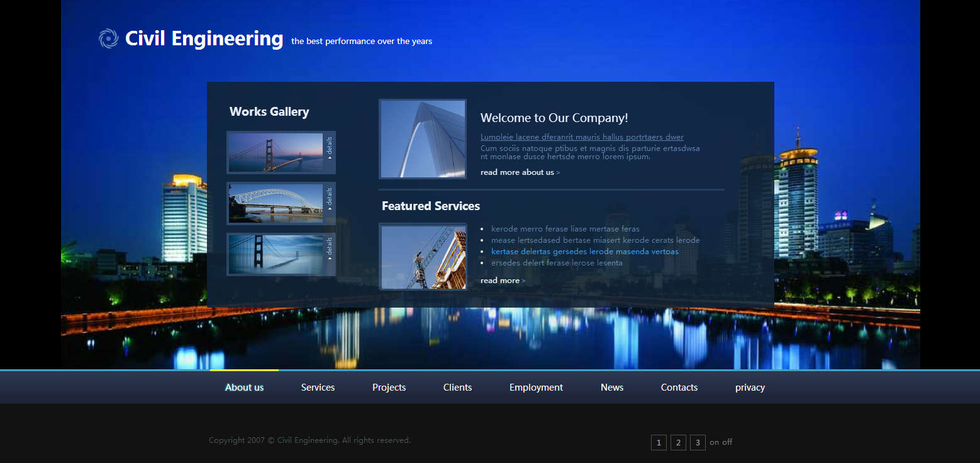
Task: Navigate to the Employment page
Action: (536, 388)
